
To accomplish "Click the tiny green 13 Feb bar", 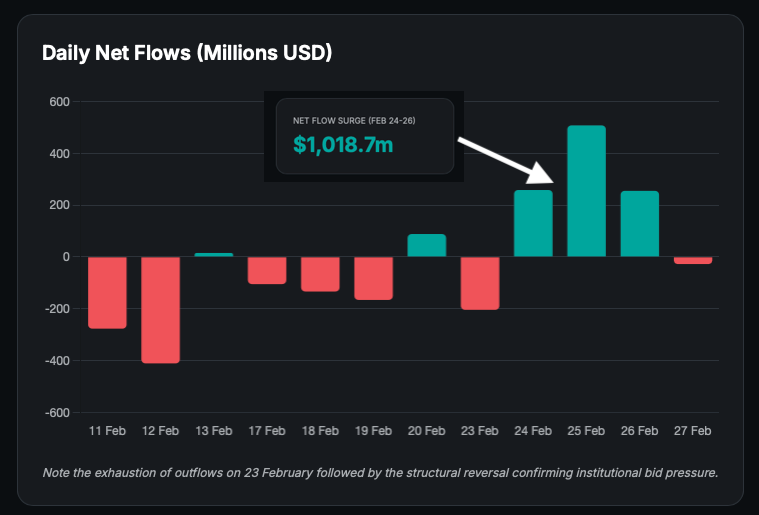I will pos(214,255).
